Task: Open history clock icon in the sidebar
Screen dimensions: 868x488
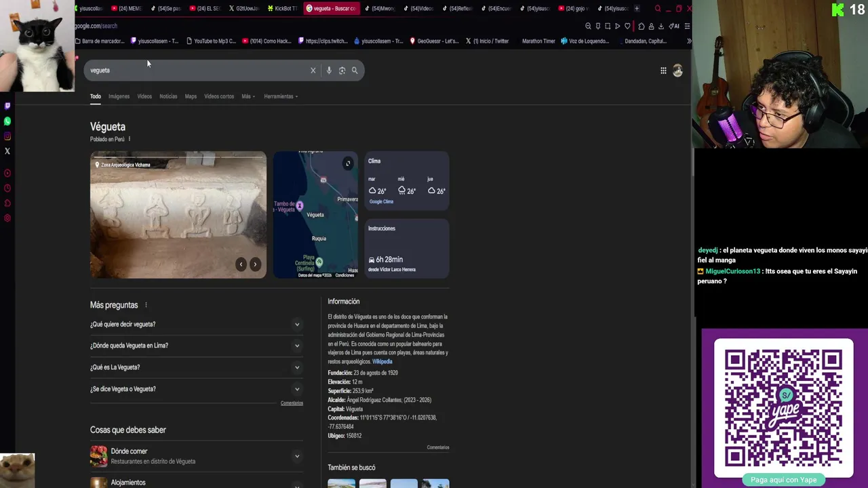Action: (7, 188)
